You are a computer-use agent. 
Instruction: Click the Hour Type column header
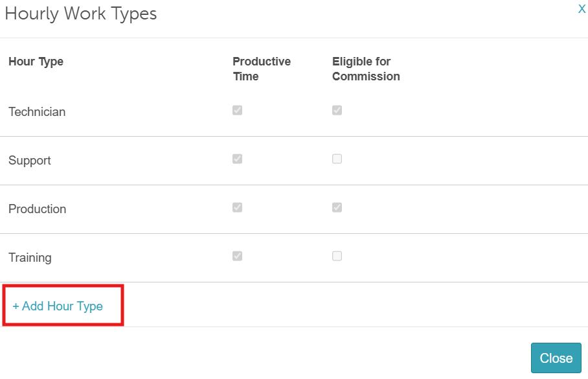36,62
